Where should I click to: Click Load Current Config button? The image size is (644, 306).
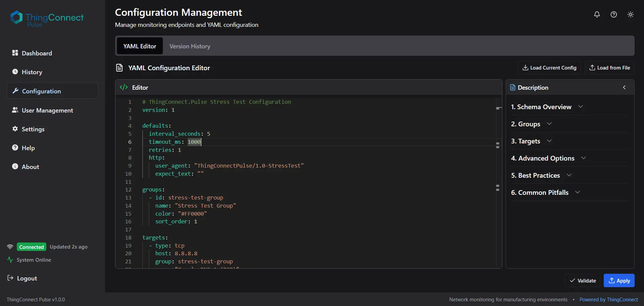(549, 68)
